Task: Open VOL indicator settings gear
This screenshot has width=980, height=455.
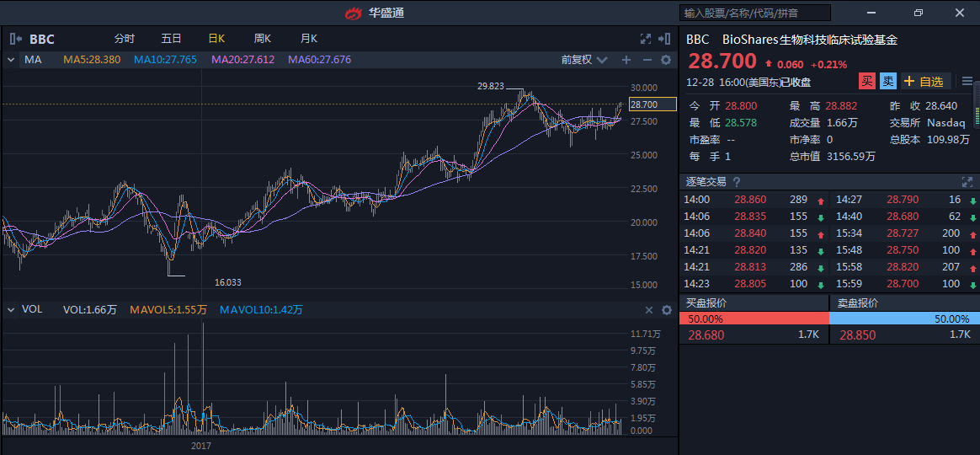Action: [666, 310]
